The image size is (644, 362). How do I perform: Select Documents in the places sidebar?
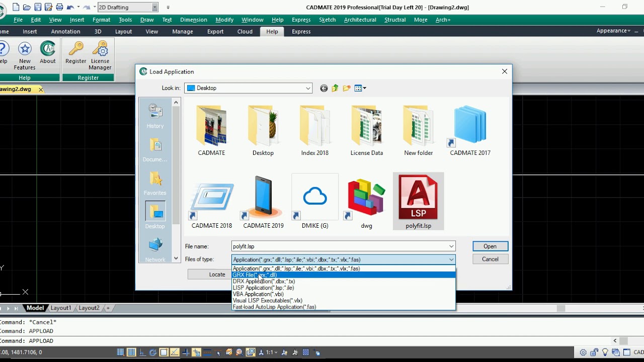[155, 150]
